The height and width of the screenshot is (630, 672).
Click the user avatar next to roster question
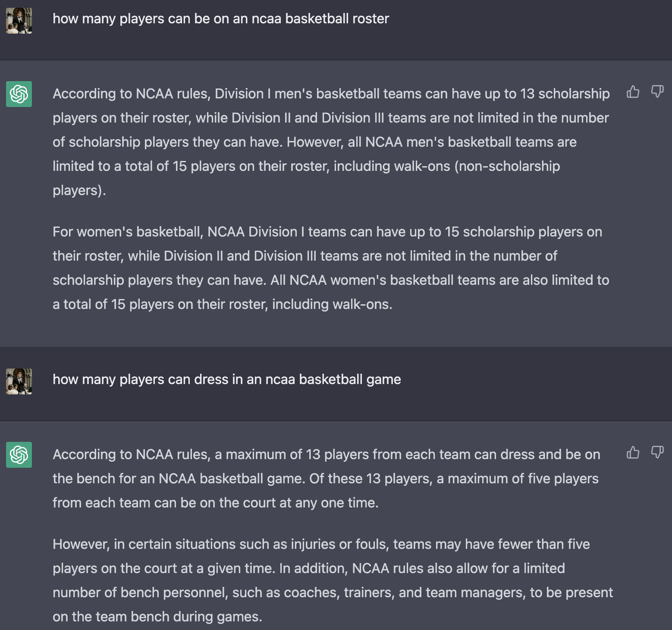click(19, 21)
